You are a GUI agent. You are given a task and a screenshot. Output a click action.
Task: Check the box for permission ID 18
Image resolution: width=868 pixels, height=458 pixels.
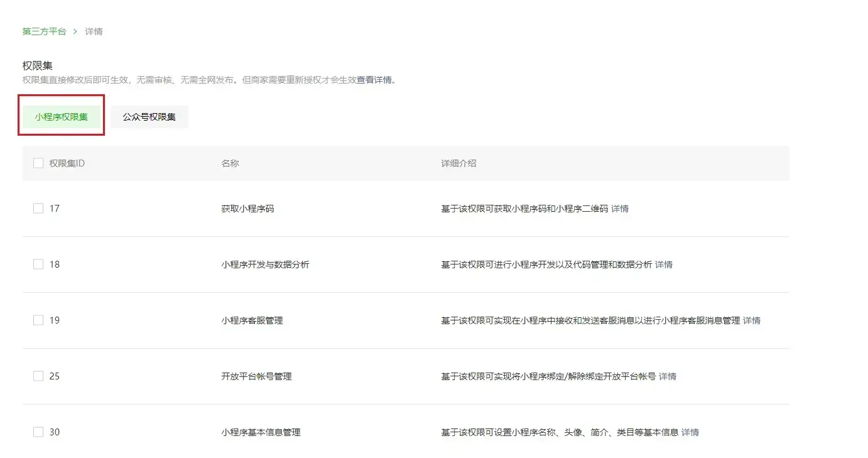click(x=38, y=264)
